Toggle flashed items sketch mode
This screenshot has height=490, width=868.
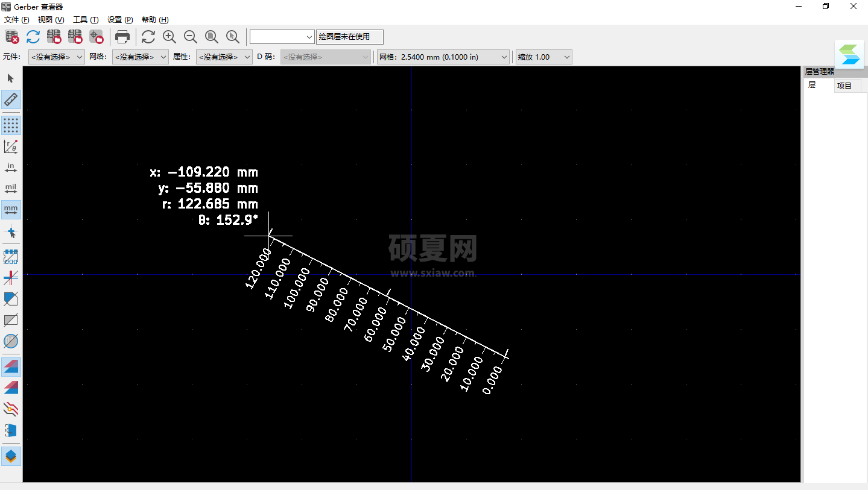click(x=11, y=257)
